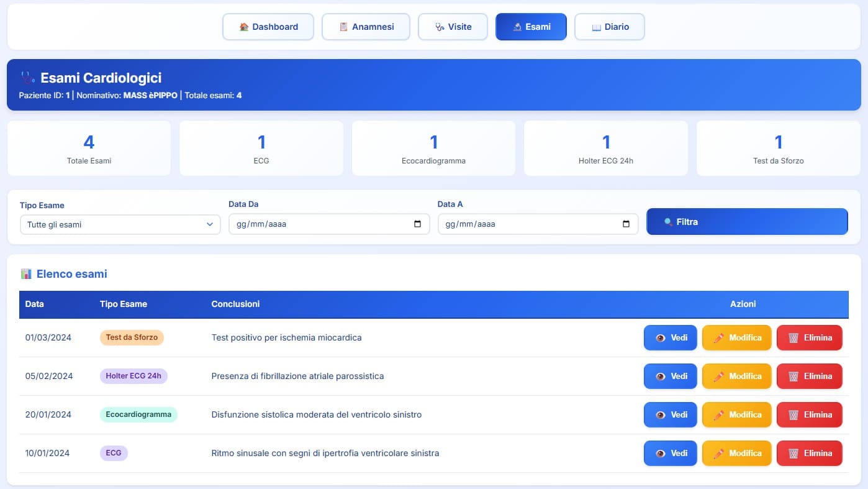868x489 pixels.
Task: Go to the Visite tab
Action: point(453,27)
